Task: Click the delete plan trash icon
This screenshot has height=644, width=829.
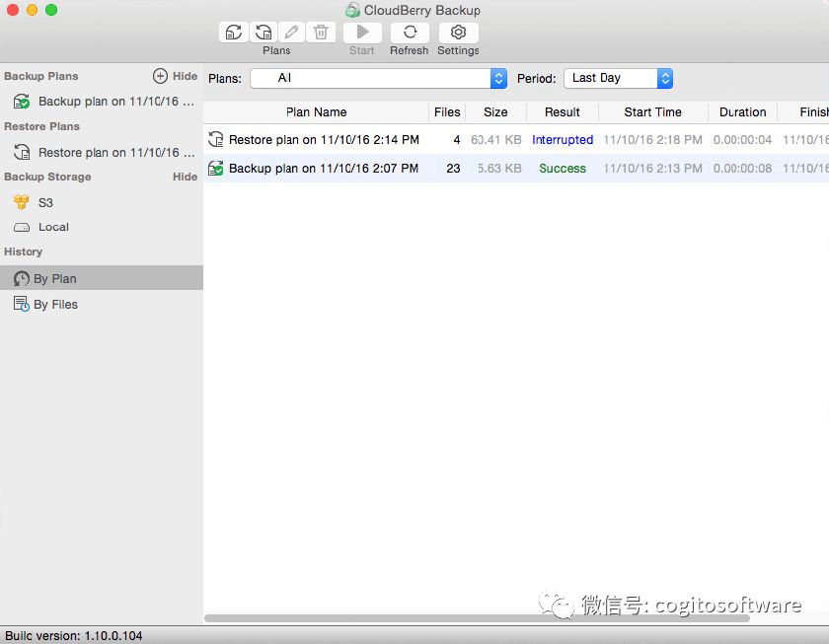Action: pos(321,33)
